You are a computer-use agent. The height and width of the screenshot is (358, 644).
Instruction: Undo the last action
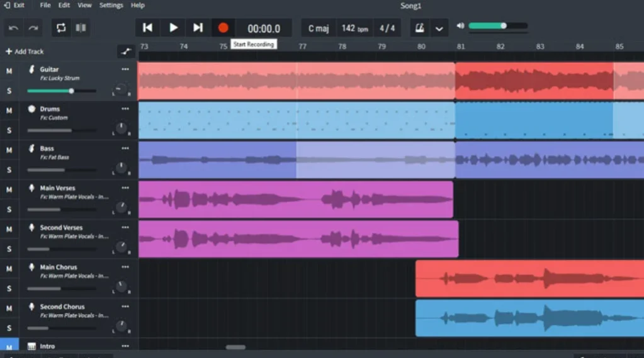(14, 28)
